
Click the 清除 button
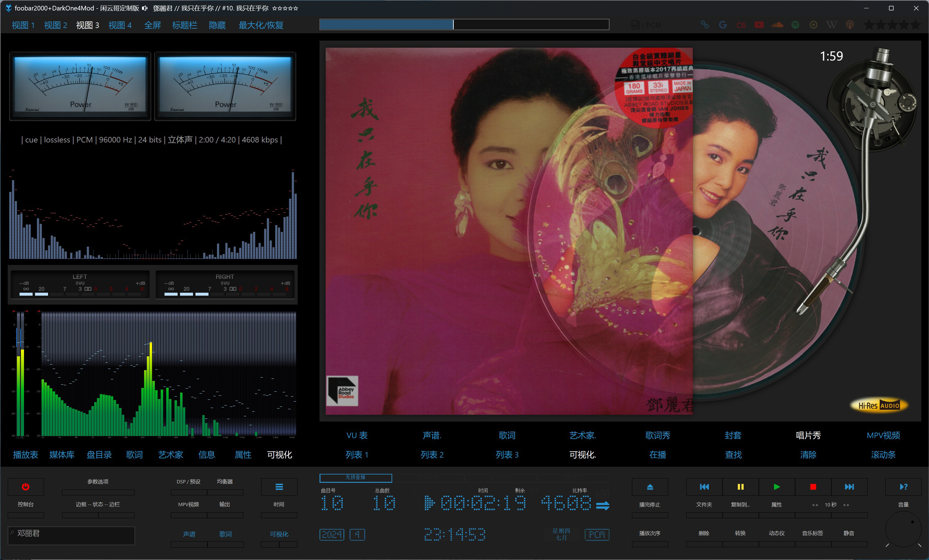click(808, 454)
